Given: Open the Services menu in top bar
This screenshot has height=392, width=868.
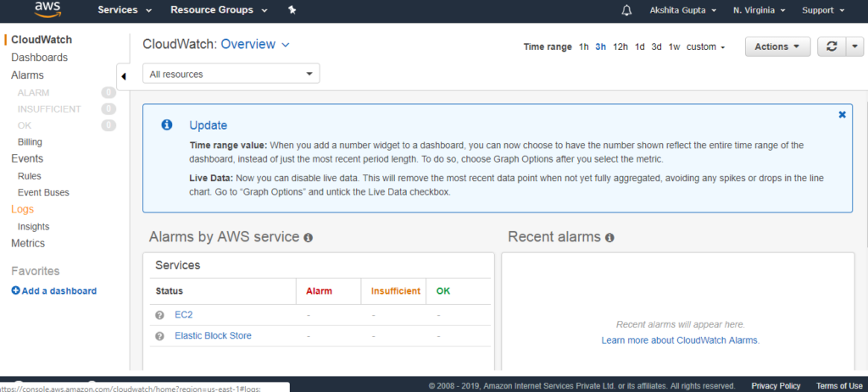Looking at the screenshot, I should (125, 10).
